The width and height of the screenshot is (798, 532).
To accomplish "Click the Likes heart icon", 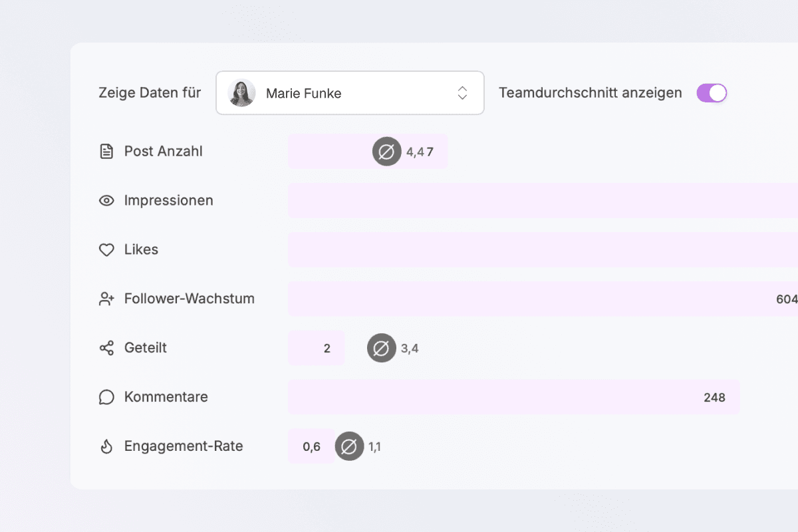I will point(106,250).
